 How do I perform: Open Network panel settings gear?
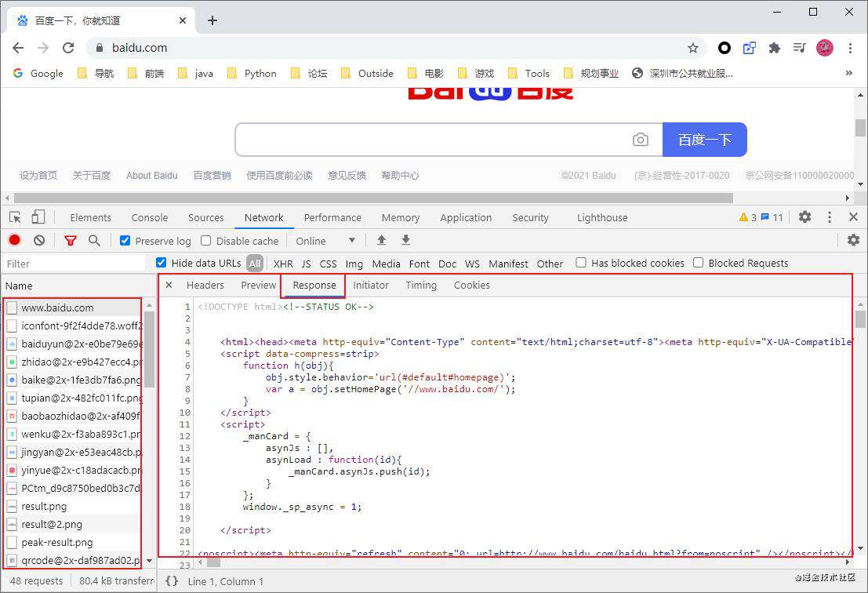(x=854, y=240)
